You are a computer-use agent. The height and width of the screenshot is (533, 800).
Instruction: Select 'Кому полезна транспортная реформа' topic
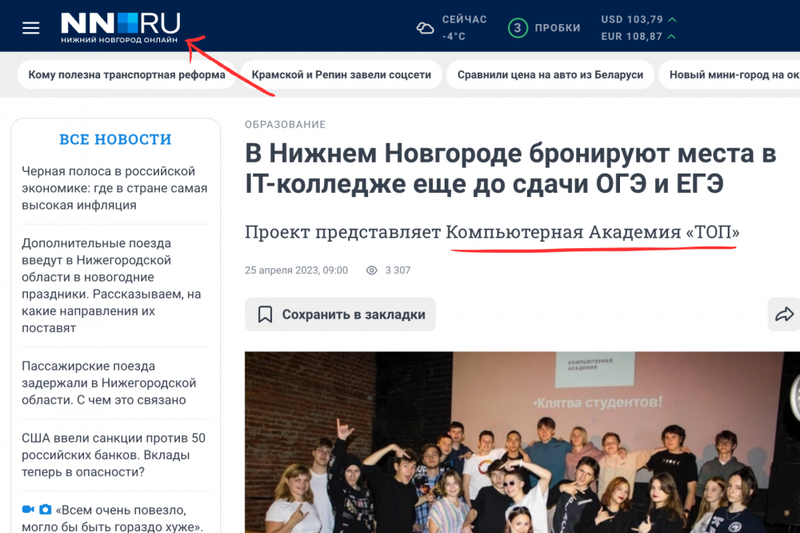pos(127,75)
